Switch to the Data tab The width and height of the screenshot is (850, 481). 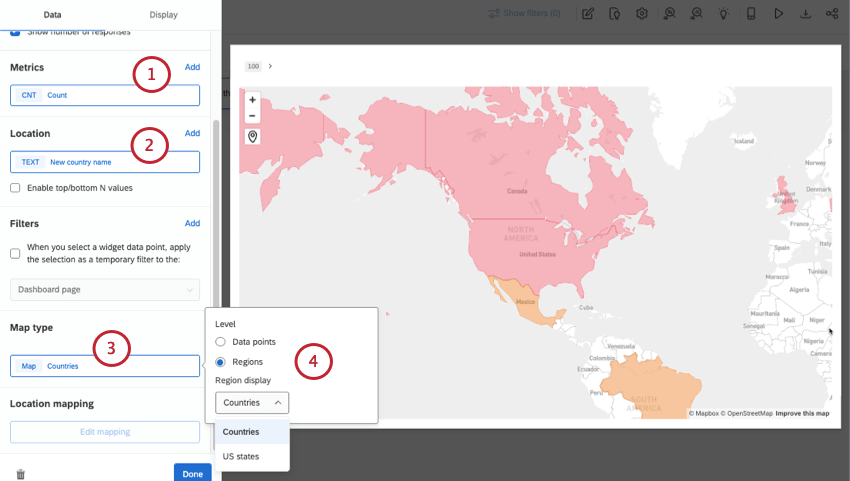coord(53,15)
